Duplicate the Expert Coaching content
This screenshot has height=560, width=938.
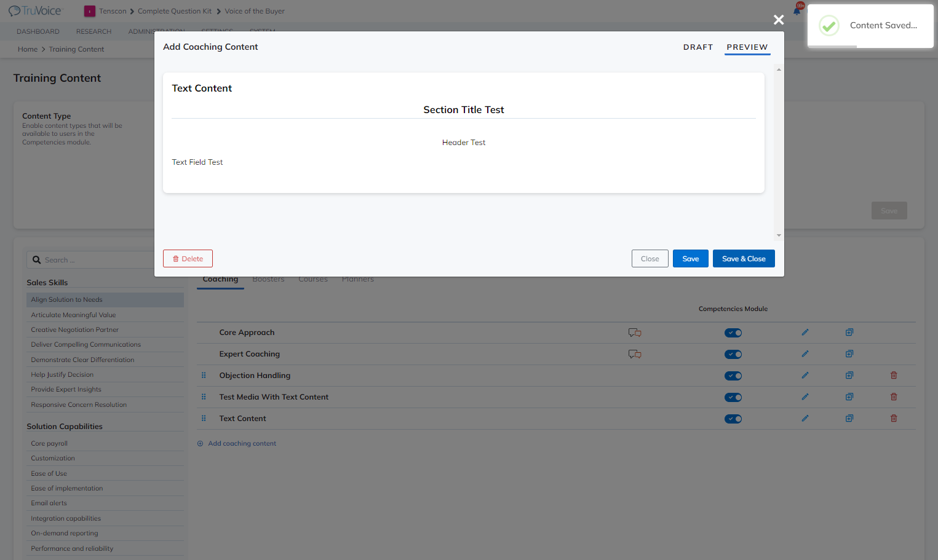pyautogui.click(x=849, y=354)
